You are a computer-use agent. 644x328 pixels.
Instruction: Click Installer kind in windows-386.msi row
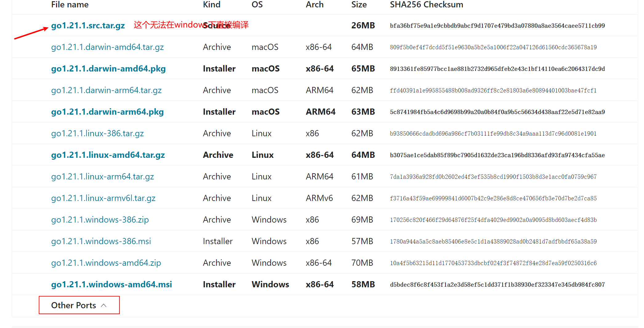(218, 241)
